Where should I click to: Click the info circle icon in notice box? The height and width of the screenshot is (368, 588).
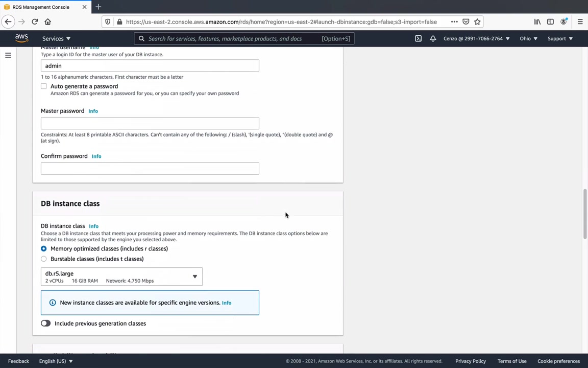(x=53, y=303)
